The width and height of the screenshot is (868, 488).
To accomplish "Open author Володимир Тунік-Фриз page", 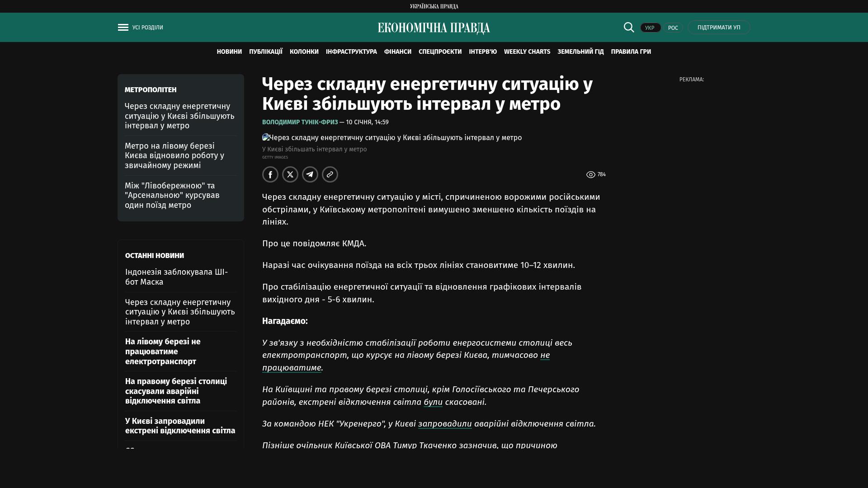I will click(x=300, y=122).
